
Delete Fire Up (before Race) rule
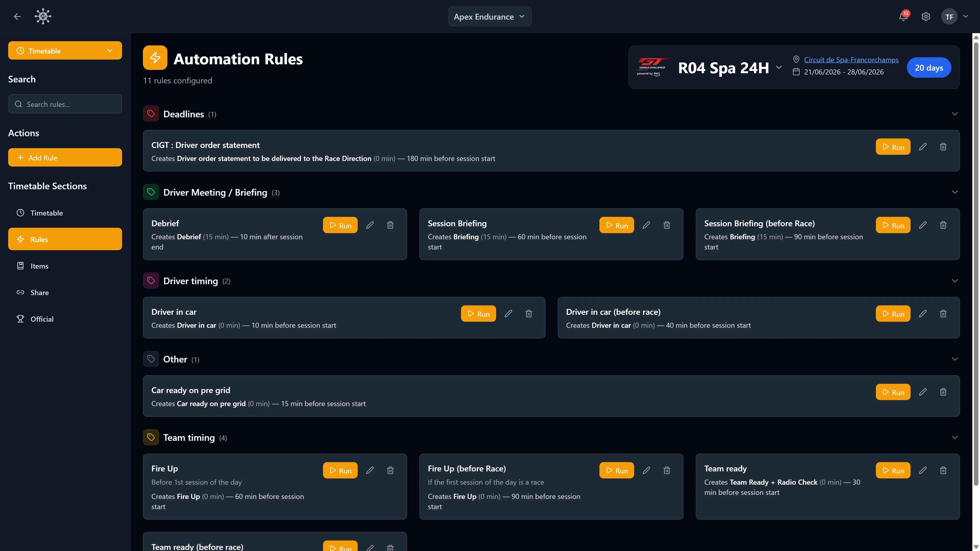(x=667, y=470)
